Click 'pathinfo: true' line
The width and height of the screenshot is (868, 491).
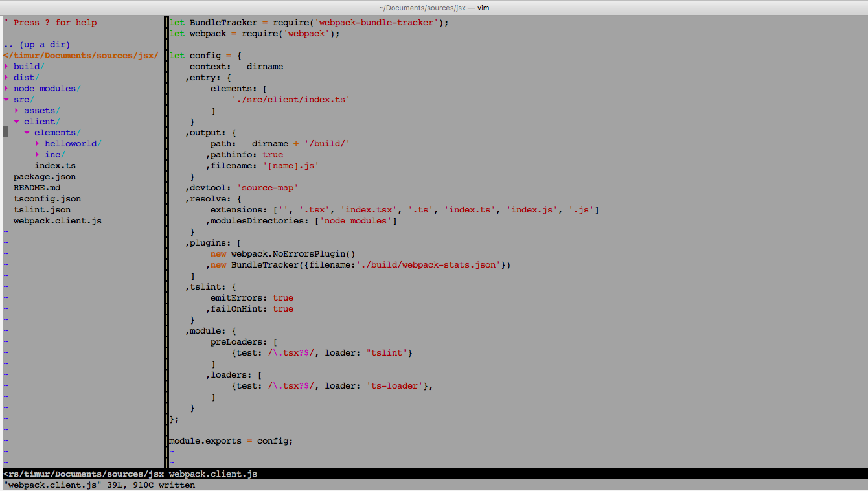point(244,155)
